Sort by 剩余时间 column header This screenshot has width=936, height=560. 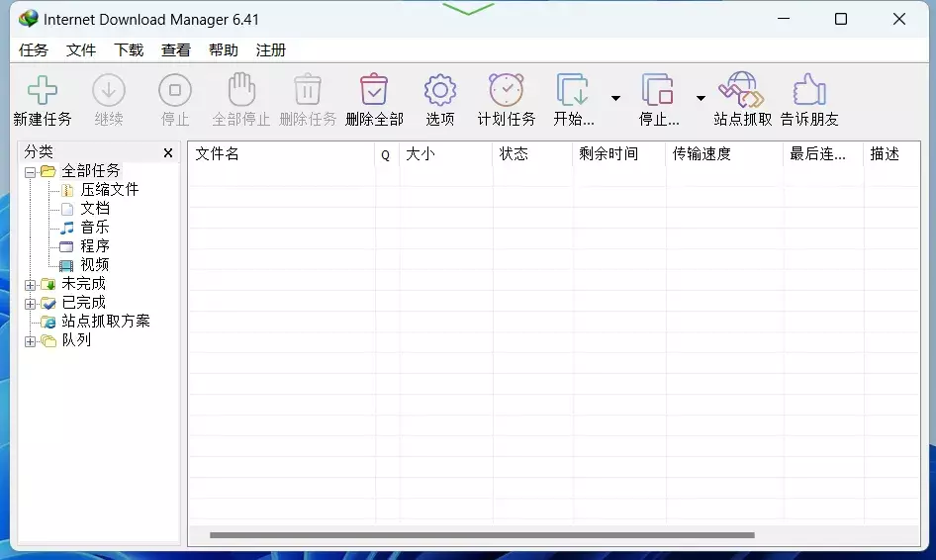coord(619,154)
